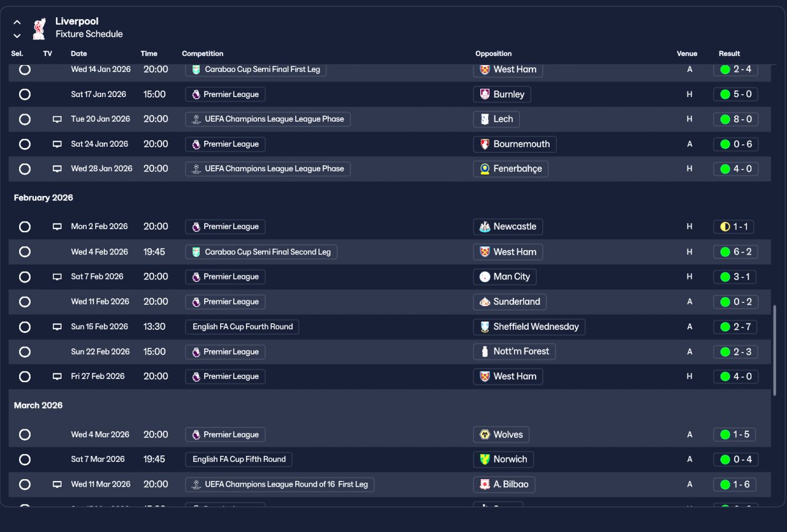Select the Sat 7 Mar 2026 fixture radio button
787x532 pixels.
click(25, 460)
